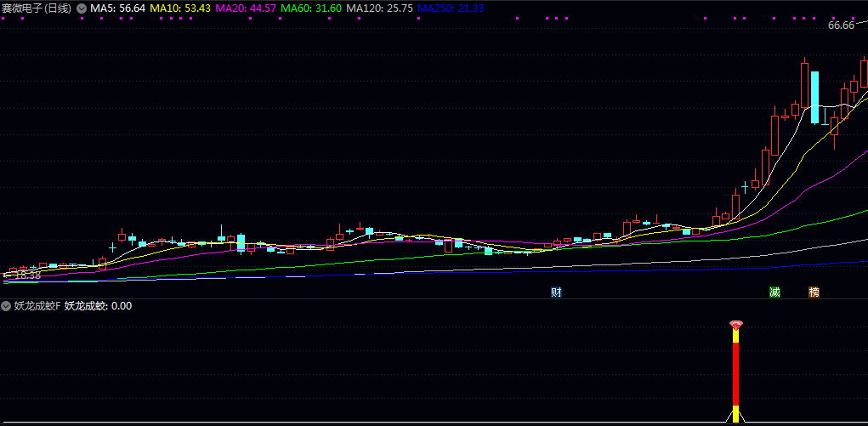Image resolution: width=868 pixels, height=426 pixels.
Task: Select the magenta MA20 label
Action: click(x=246, y=8)
